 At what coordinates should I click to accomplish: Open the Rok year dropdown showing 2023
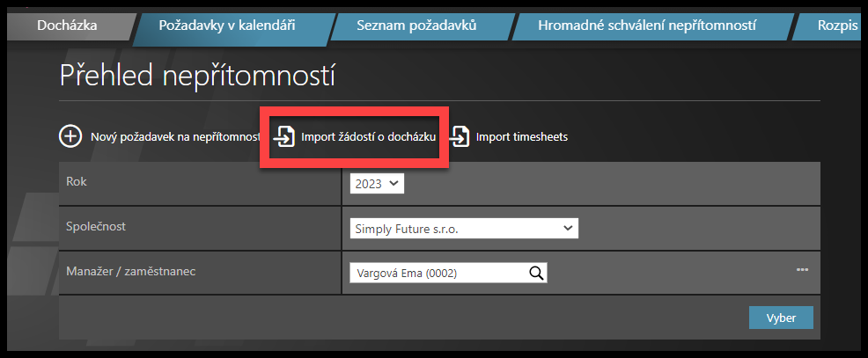click(x=377, y=184)
